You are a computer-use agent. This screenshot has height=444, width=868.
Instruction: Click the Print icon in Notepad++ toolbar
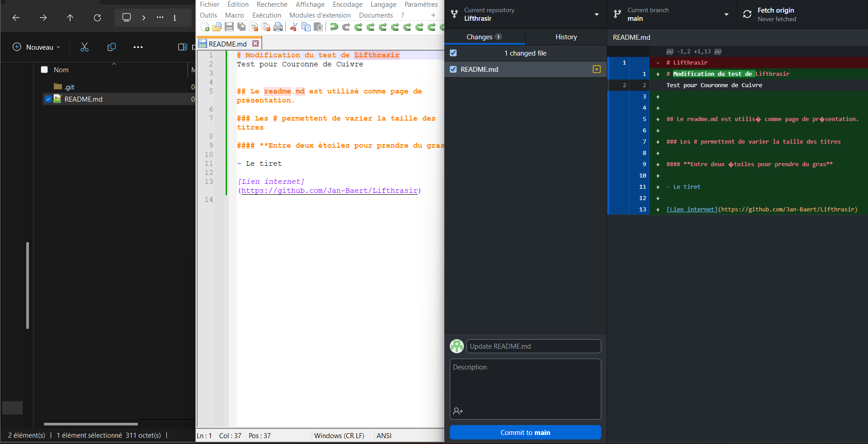(278, 27)
